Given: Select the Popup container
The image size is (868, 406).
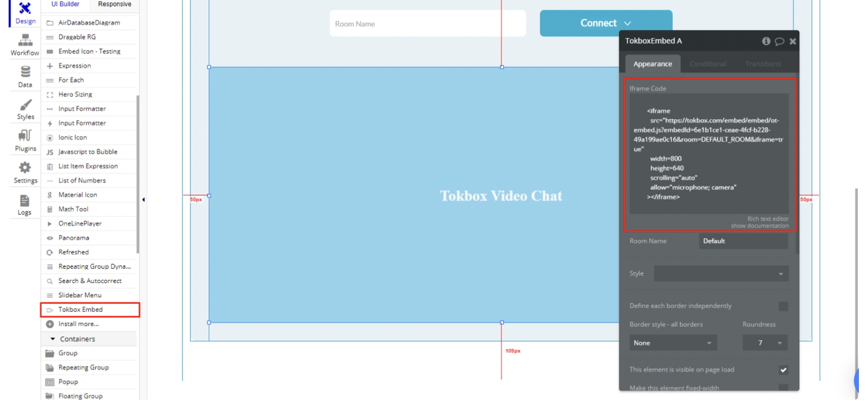Looking at the screenshot, I should (89, 382).
